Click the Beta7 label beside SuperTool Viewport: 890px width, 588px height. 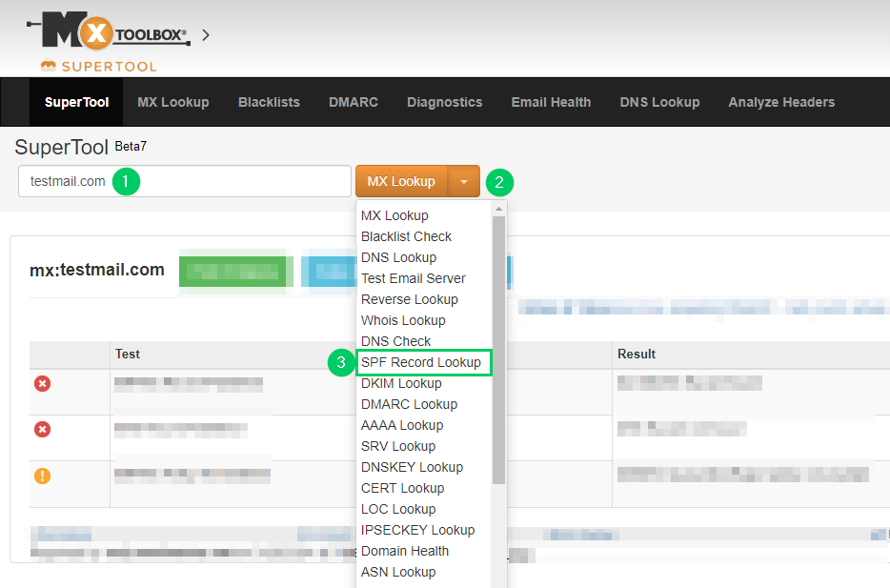[131, 147]
